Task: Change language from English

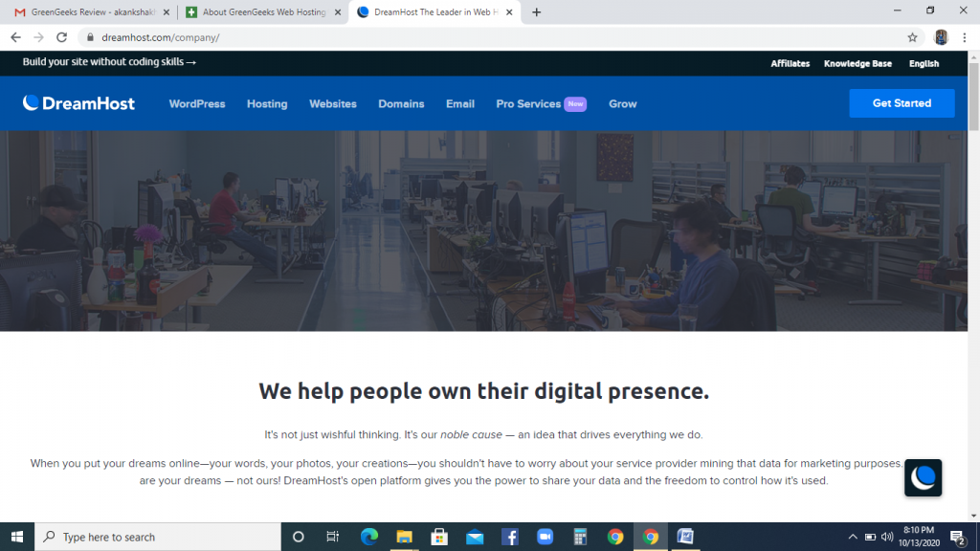Action: click(x=924, y=64)
